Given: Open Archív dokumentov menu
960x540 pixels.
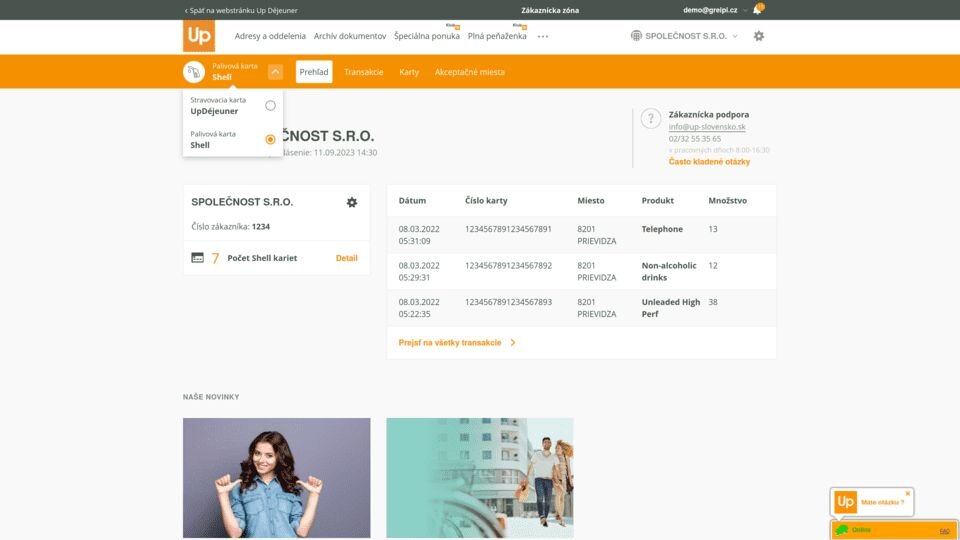Looking at the screenshot, I should tap(350, 36).
